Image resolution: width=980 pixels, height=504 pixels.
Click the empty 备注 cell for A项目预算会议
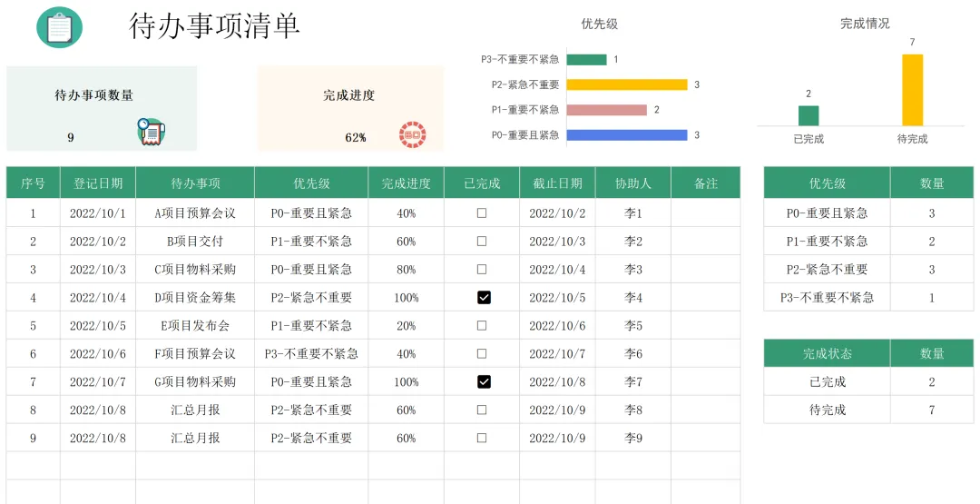point(706,213)
